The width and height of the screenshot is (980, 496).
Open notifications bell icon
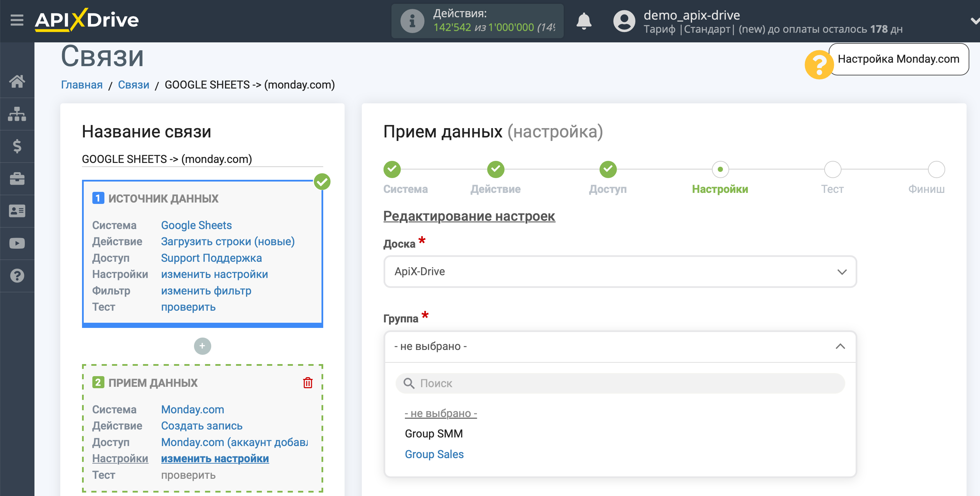(x=584, y=21)
